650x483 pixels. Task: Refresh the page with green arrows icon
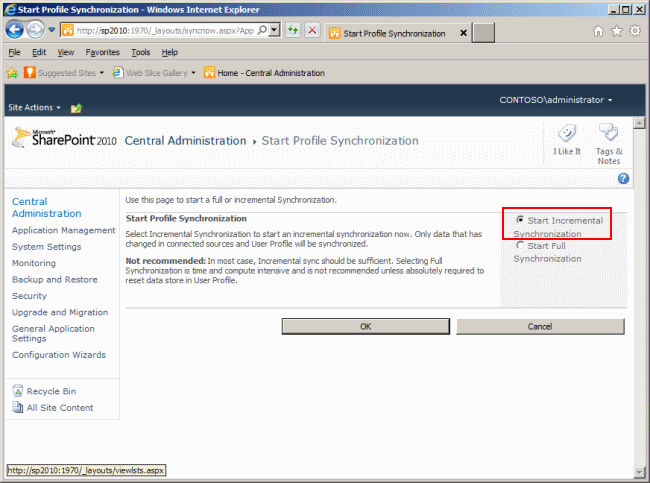pyautogui.click(x=293, y=30)
